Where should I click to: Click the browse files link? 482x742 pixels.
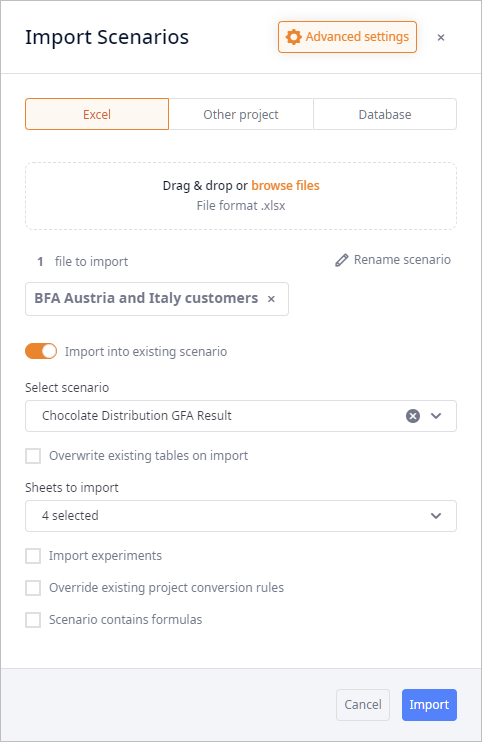pyautogui.click(x=285, y=186)
